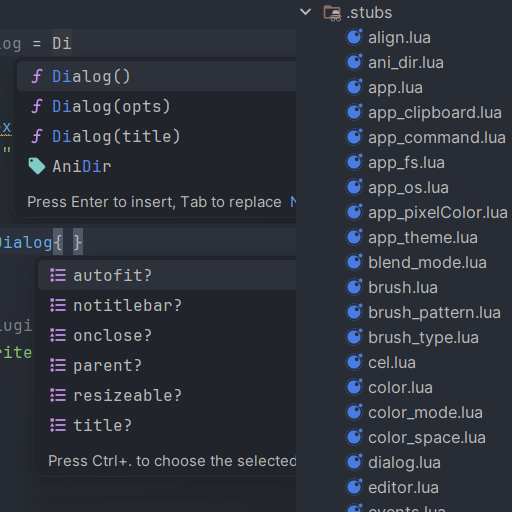Image resolution: width=512 pixels, height=512 pixels.
Task: Open align.lua file
Action: pyautogui.click(x=399, y=37)
